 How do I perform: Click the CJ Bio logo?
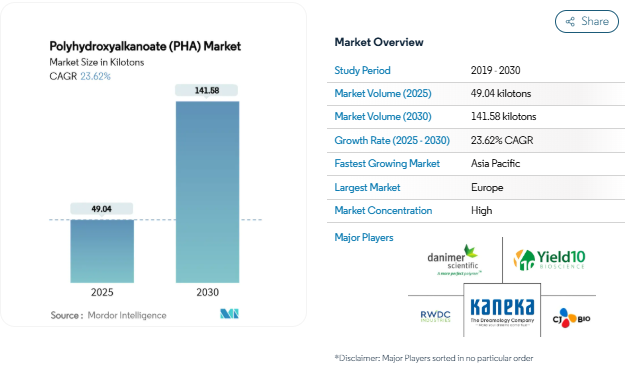(571, 318)
